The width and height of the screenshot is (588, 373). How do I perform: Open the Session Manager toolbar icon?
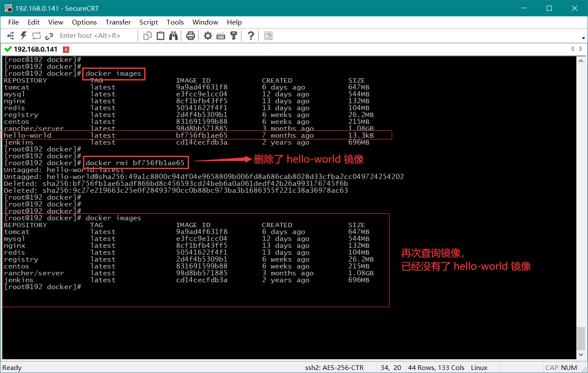tap(11, 36)
